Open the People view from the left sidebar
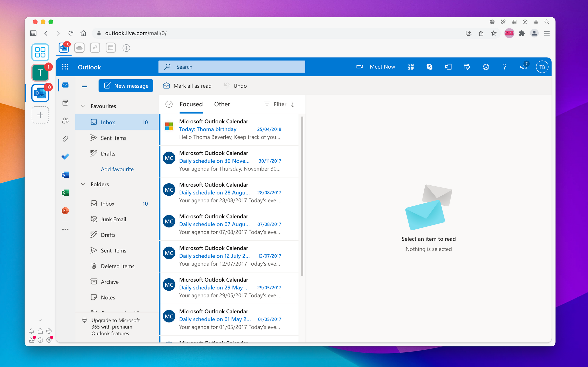The height and width of the screenshot is (367, 588). click(65, 120)
